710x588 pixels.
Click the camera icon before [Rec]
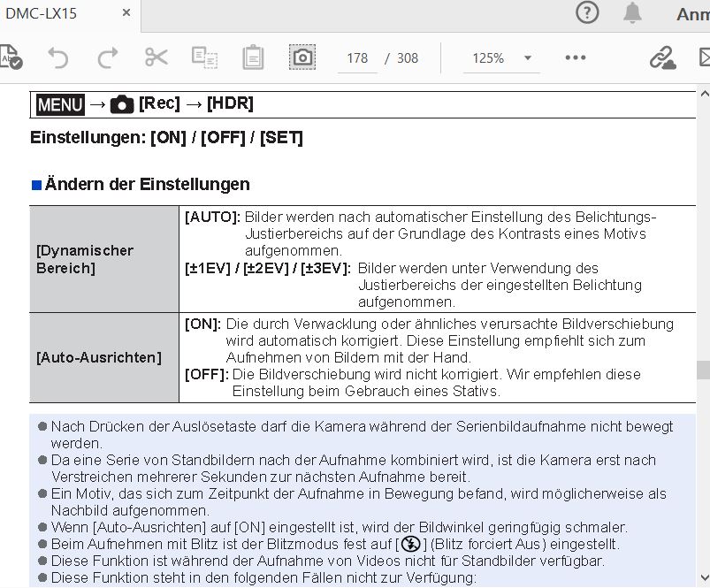[x=122, y=104]
